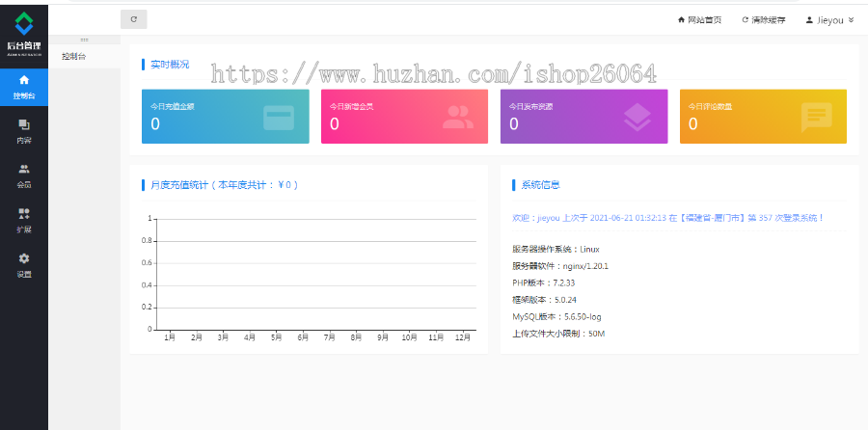Click the 服务器操作系统：Linux line
868x430 pixels.
pos(556,250)
